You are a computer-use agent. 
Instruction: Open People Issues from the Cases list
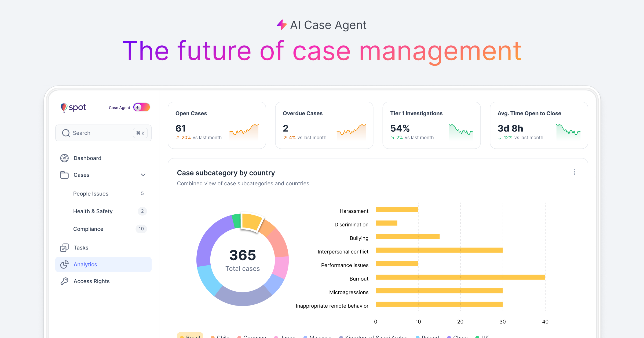(91, 193)
